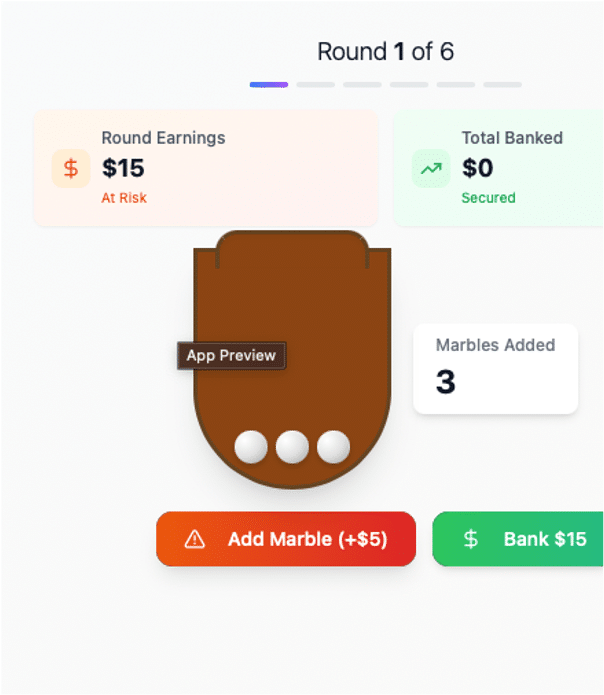
Task: Click the second round progress segment
Action: 315,85
